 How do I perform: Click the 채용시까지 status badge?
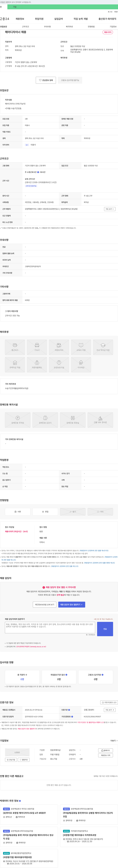pos(108,32)
